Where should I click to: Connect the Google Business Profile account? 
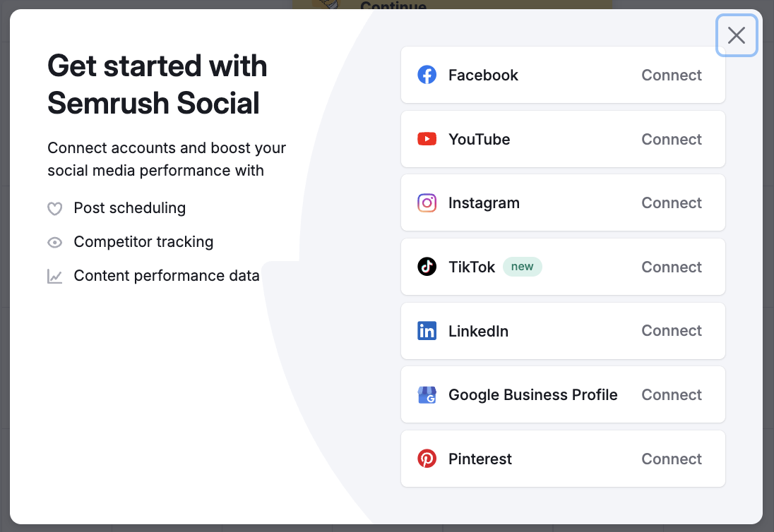[671, 394]
